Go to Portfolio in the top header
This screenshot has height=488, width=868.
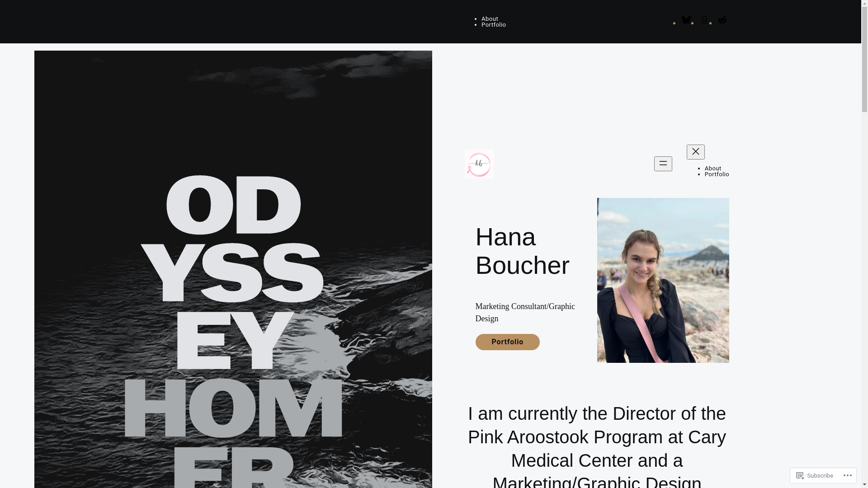tap(494, 25)
